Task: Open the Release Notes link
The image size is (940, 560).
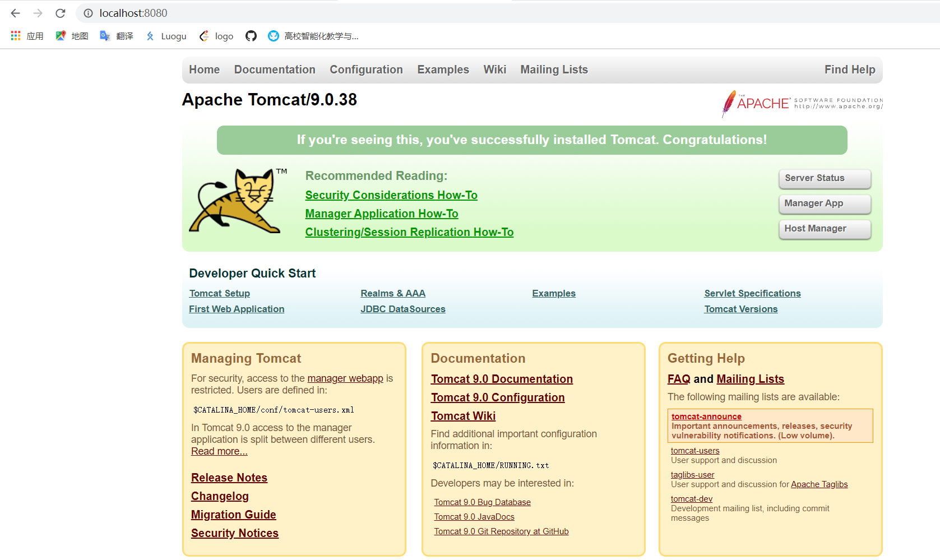Action: pyautogui.click(x=229, y=478)
